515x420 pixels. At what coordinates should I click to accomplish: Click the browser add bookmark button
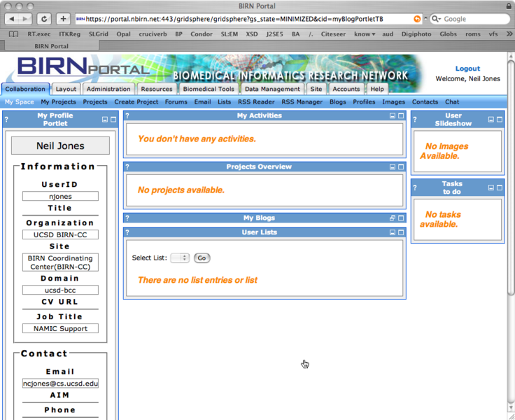coord(63,19)
